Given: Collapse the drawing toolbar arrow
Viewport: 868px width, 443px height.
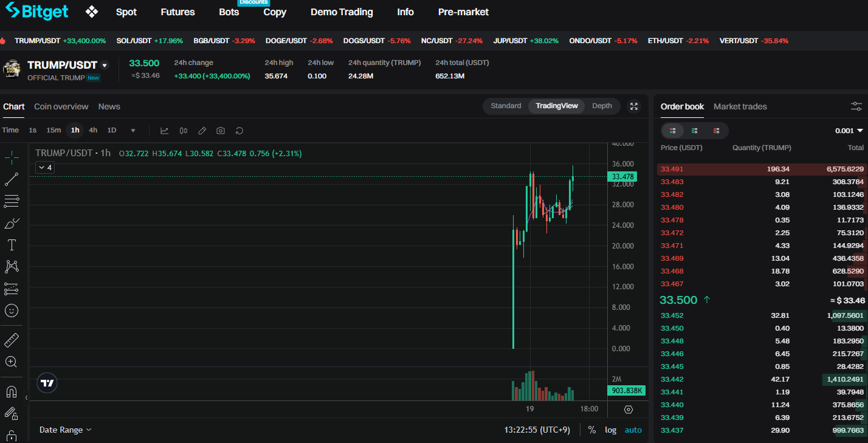Looking at the screenshot, I should pos(26,398).
